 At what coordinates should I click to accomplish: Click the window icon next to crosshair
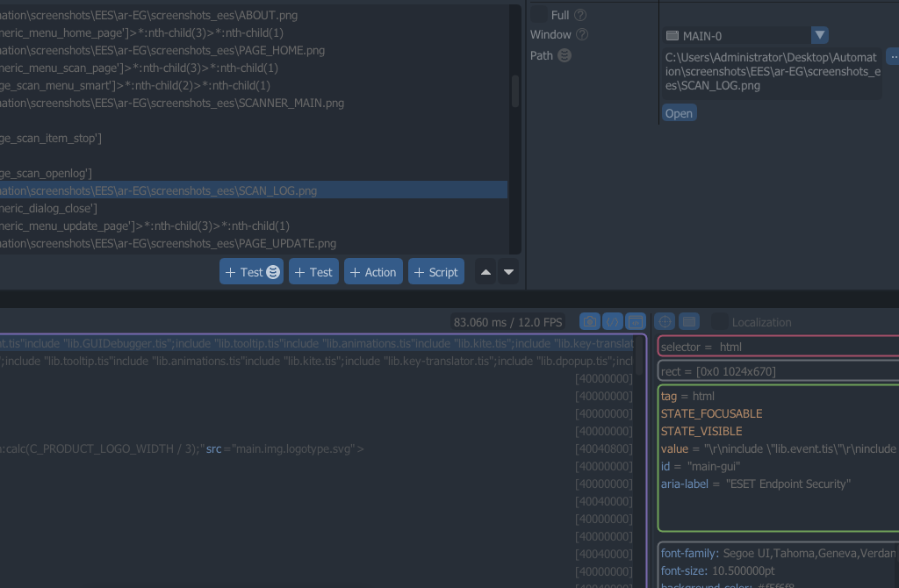point(689,322)
